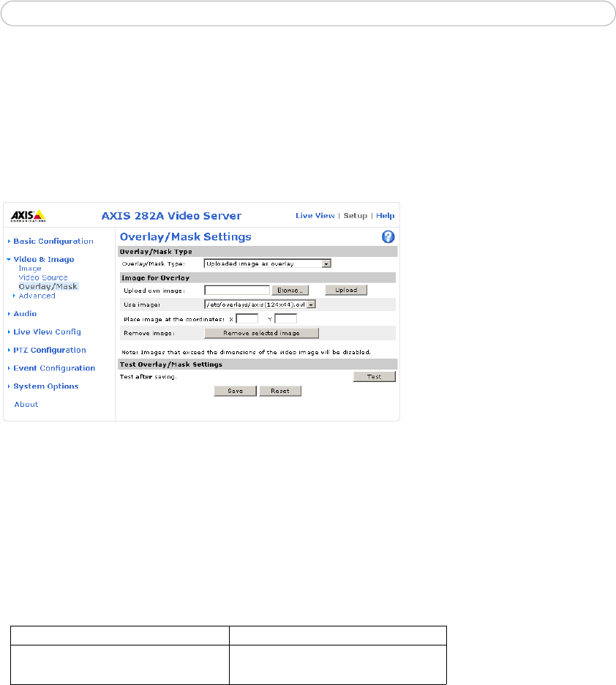Click the Upload button

pos(346,290)
